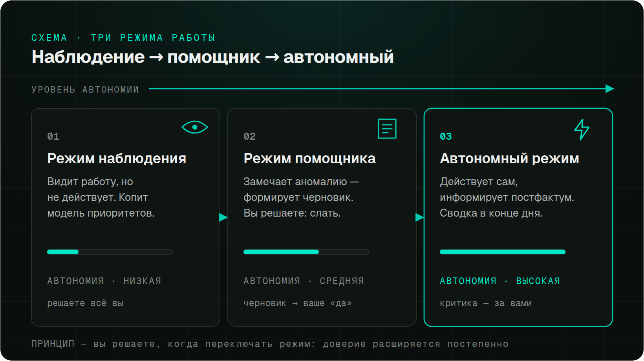Click the text "решаете всё вы"
Viewport: 644px width, 361px height.
tap(85, 303)
